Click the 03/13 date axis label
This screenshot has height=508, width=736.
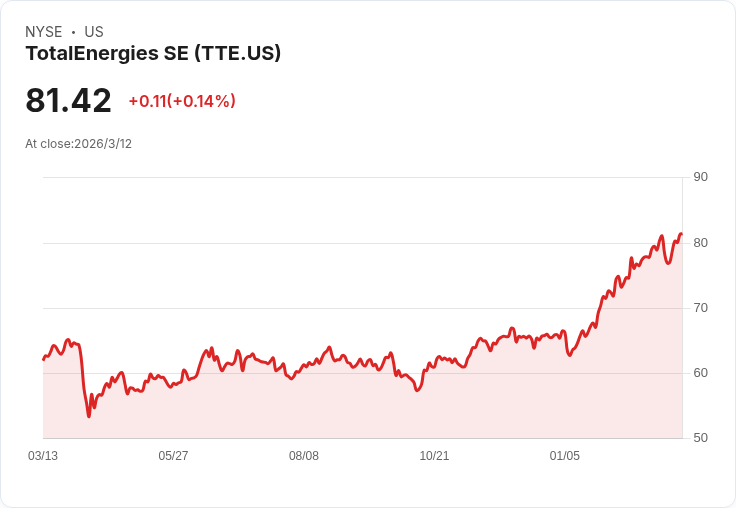pyautogui.click(x=43, y=455)
